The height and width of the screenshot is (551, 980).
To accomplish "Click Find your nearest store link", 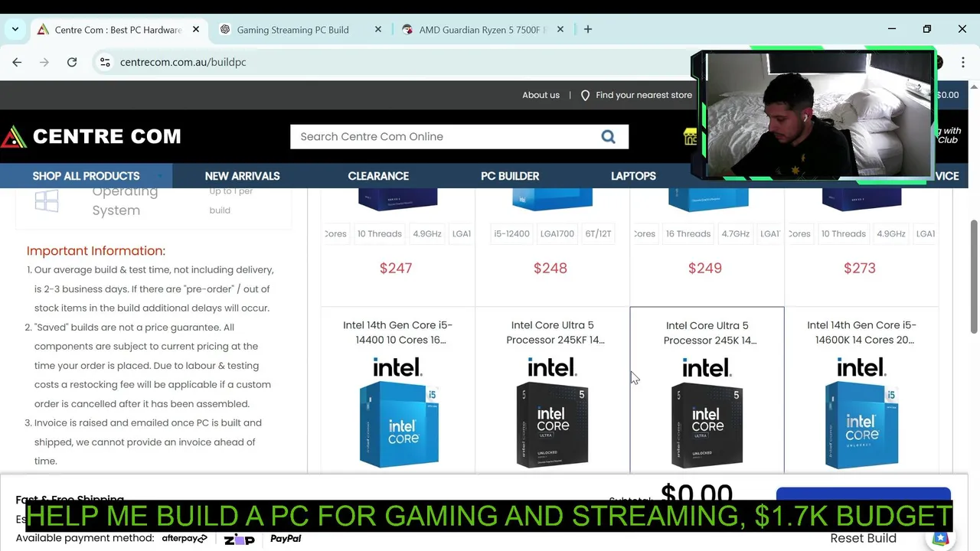I will 644,95.
